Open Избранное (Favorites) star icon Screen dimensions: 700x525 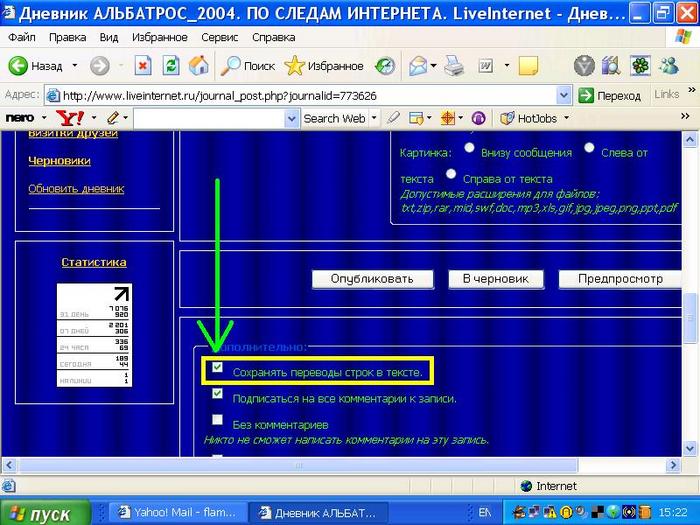(x=323, y=66)
